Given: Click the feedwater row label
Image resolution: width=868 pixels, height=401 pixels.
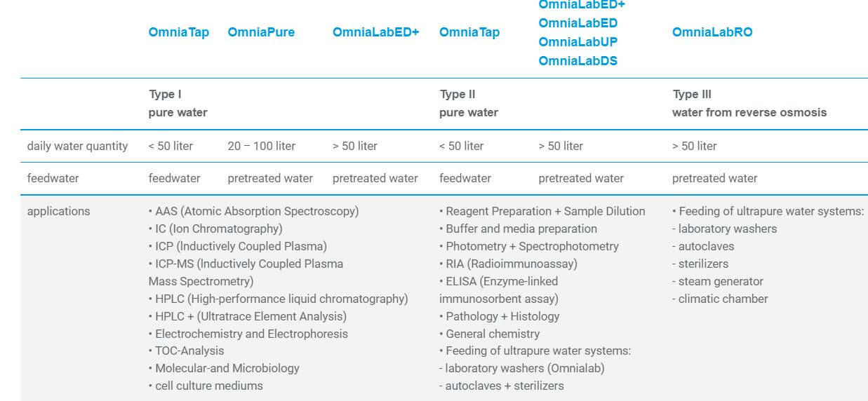Looking at the screenshot, I should (53, 178).
